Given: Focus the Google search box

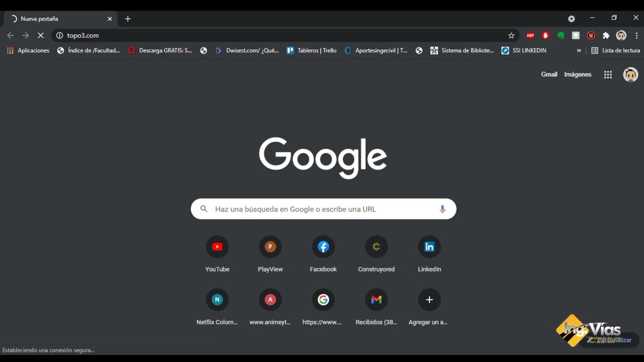Looking at the screenshot, I should click(324, 209).
